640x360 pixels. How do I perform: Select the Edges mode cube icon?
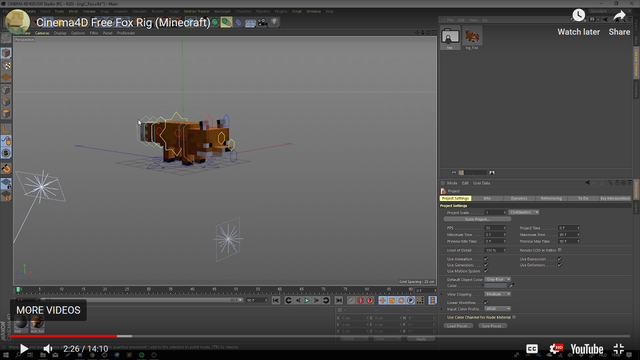6,102
